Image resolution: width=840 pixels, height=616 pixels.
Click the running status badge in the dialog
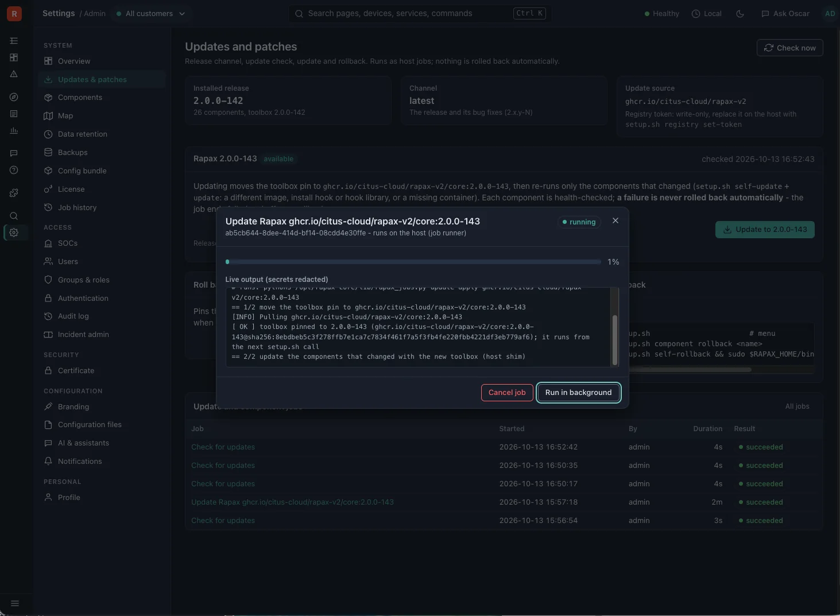click(x=579, y=222)
